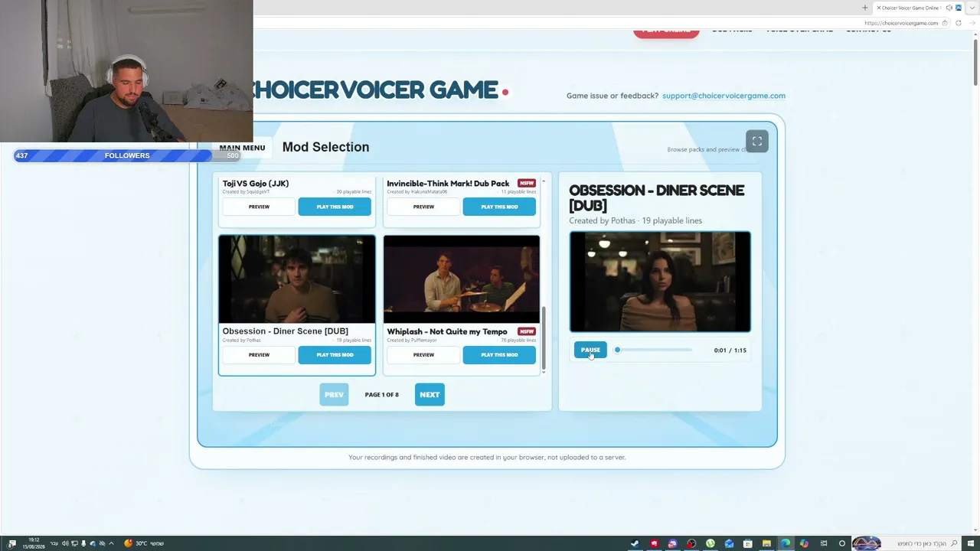Click the browser page scrollbar

click(x=975, y=61)
